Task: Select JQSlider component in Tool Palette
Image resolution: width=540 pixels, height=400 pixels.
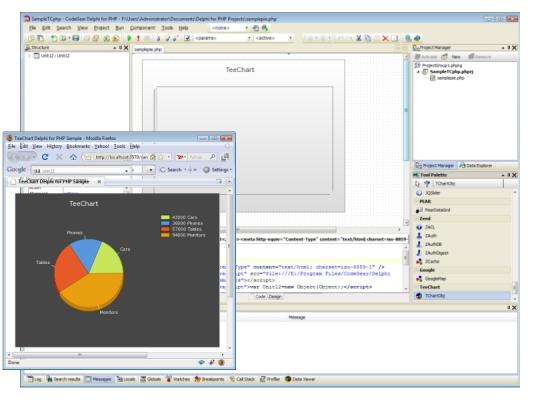Action: 462,193
